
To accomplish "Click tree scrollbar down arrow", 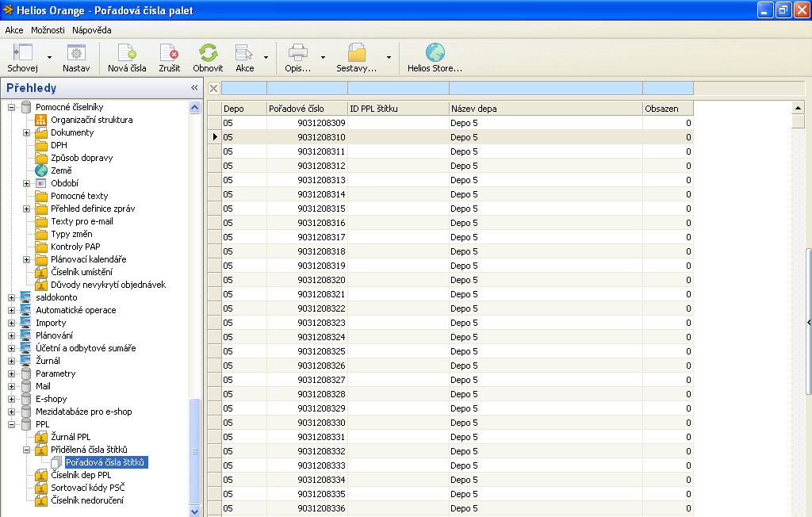I will pyautogui.click(x=195, y=511).
